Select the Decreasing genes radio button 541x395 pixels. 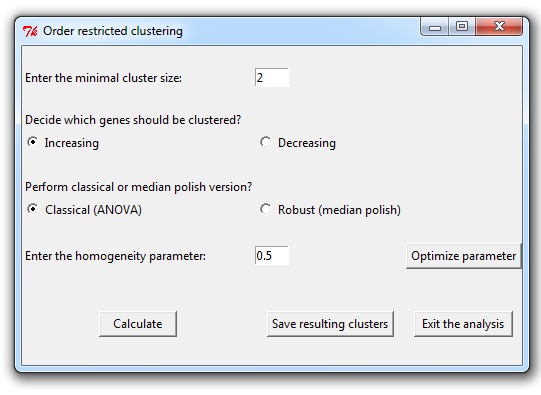point(265,142)
